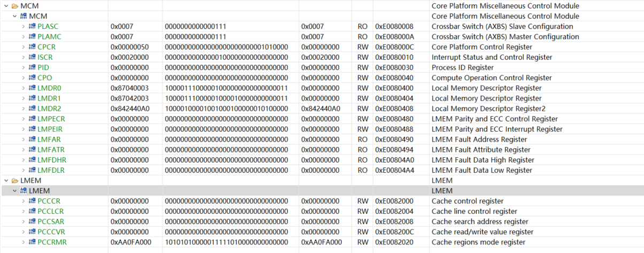The height and width of the screenshot is (253, 644).
Task: Expand the PCCCR register fields
Action: [x=23, y=201]
